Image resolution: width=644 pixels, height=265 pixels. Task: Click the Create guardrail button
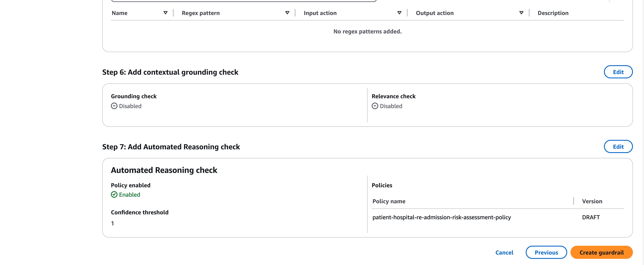tap(601, 252)
